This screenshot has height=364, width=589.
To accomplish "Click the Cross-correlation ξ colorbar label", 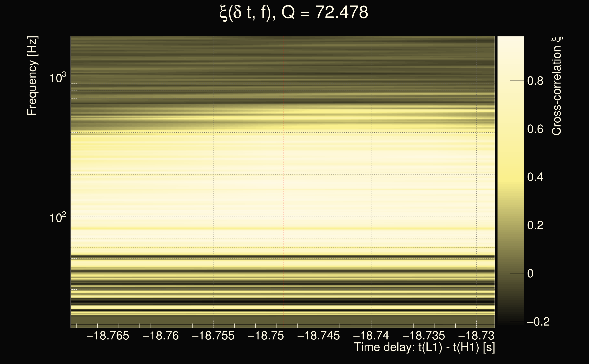I will coord(557,86).
